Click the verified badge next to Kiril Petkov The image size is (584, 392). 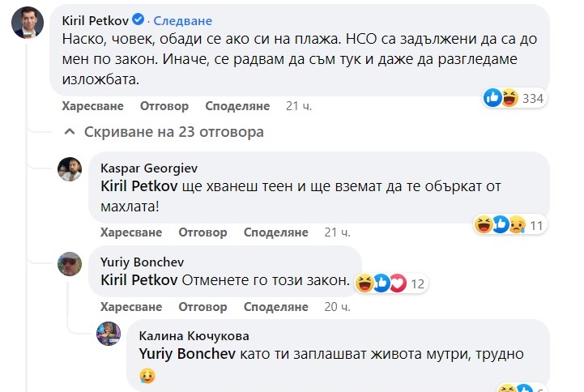point(139,19)
